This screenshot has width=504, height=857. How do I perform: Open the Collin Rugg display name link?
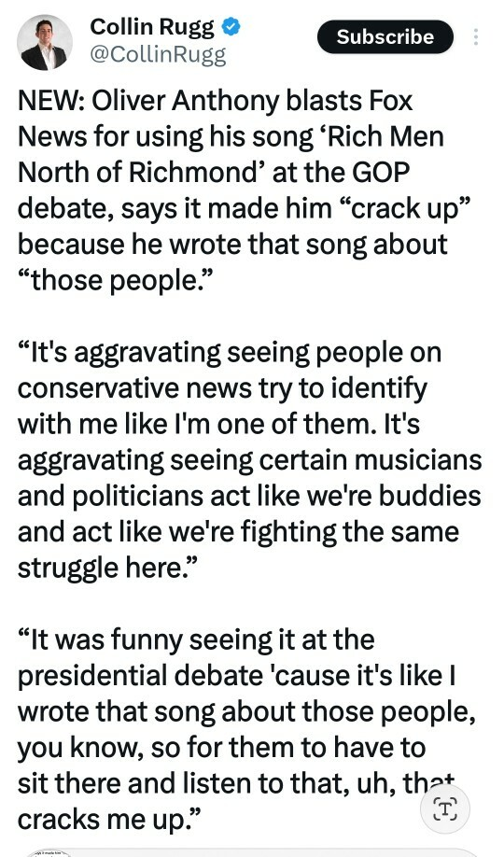point(152,26)
